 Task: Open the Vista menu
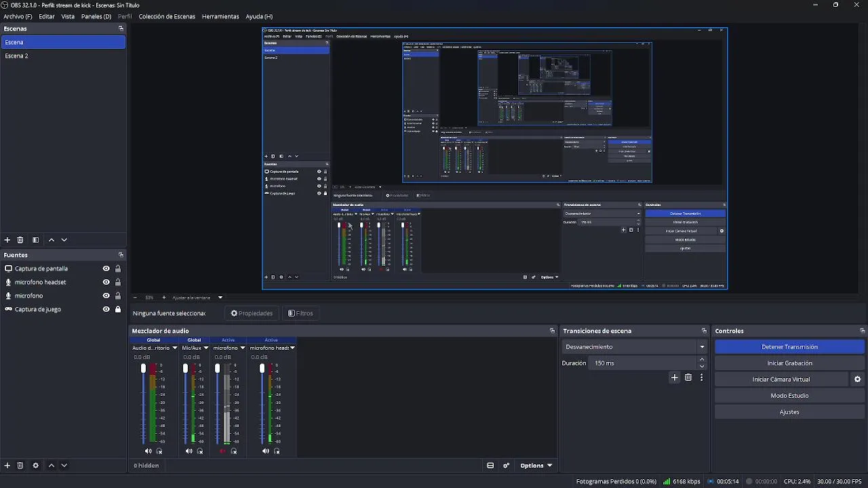[68, 16]
